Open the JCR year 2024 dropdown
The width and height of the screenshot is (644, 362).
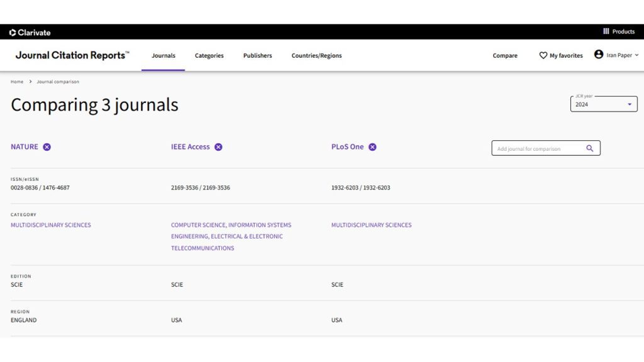[x=604, y=104]
